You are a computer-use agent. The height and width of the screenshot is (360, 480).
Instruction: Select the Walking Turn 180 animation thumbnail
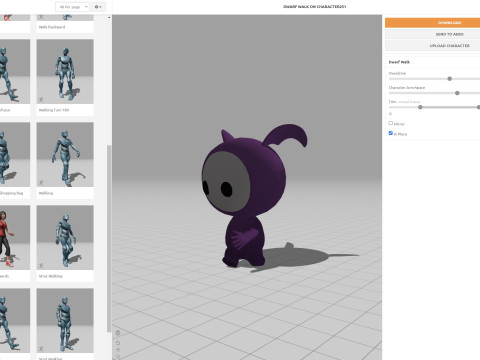point(65,71)
